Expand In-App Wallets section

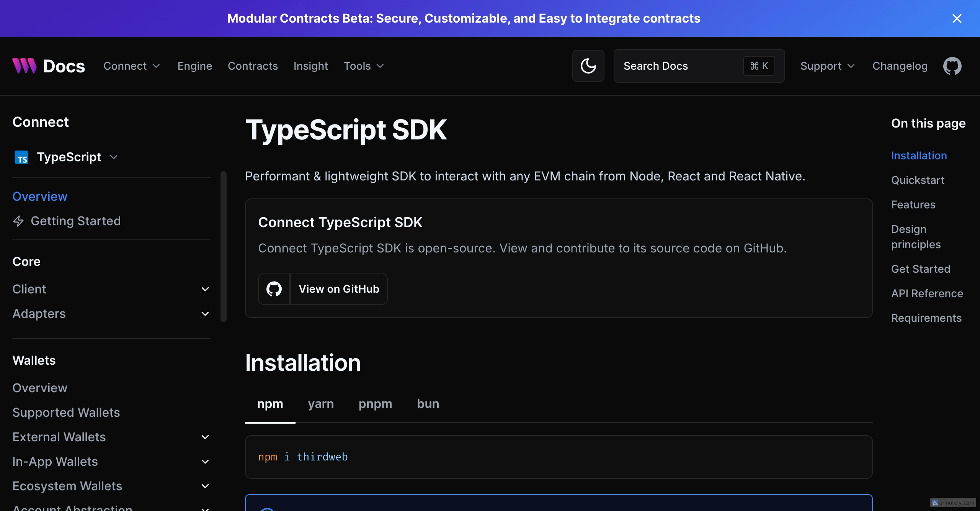[x=111, y=462]
